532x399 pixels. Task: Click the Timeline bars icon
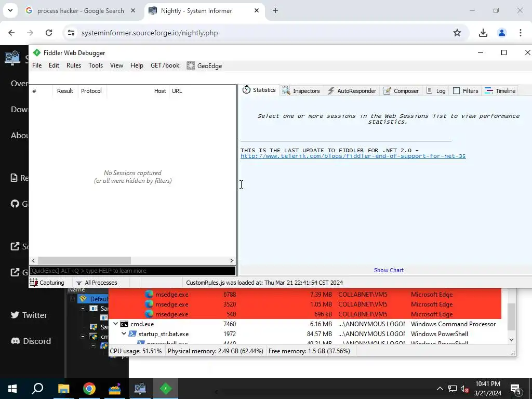point(488,90)
